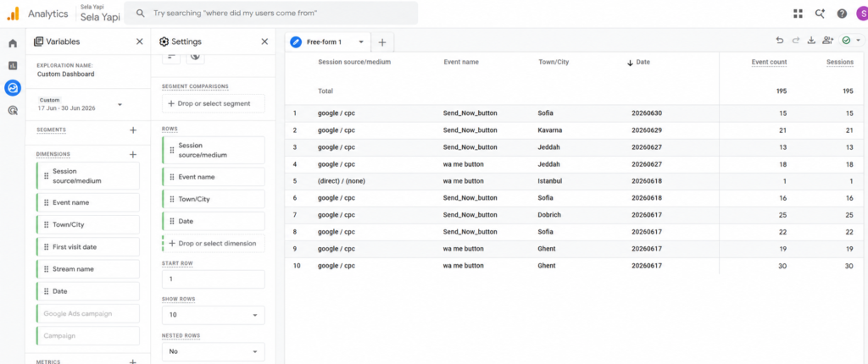Click the green check data quality icon
This screenshot has width=868, height=364.
pyautogui.click(x=847, y=41)
